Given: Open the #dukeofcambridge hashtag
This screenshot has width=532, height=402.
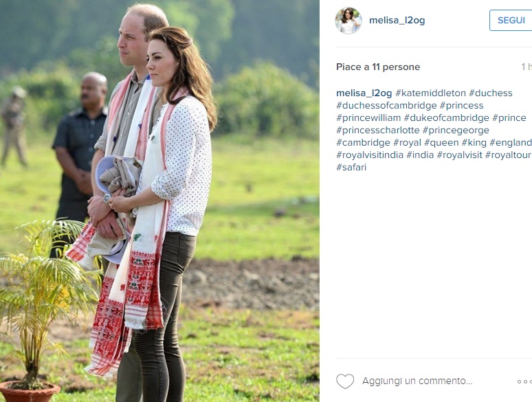Looking at the screenshot, I should click(447, 118).
